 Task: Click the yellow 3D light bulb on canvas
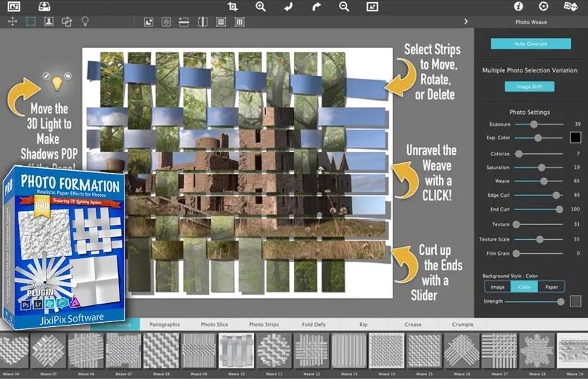57,83
